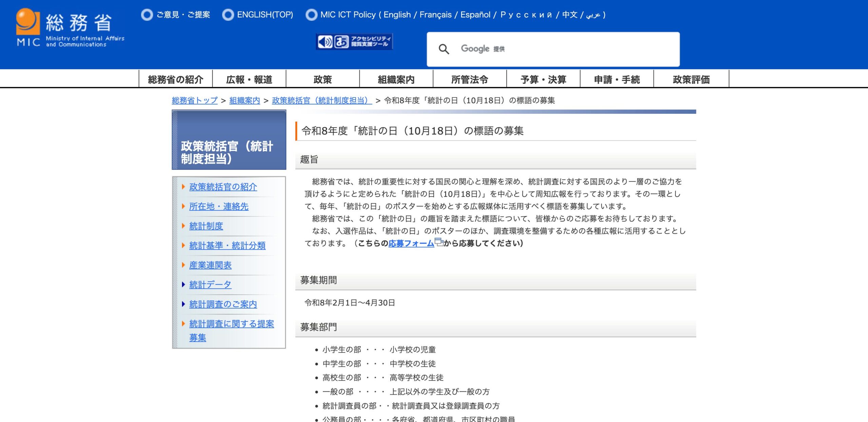
Task: Open the 組織案内 breadcrumb link
Action: point(244,101)
